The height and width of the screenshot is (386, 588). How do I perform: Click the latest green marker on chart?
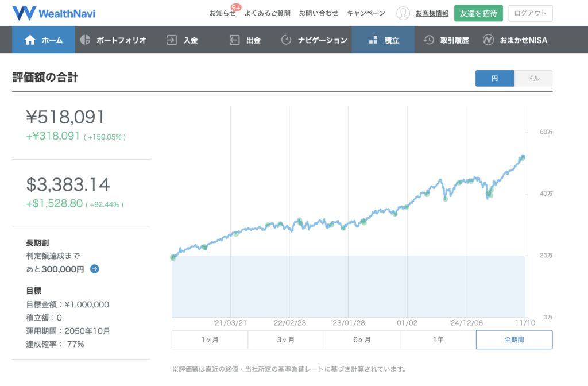click(523, 157)
